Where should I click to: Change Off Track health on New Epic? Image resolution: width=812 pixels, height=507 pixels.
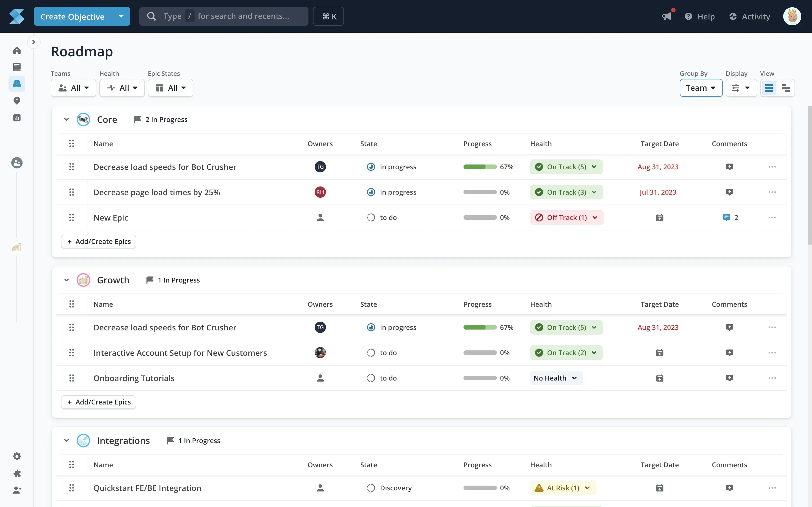coord(566,218)
